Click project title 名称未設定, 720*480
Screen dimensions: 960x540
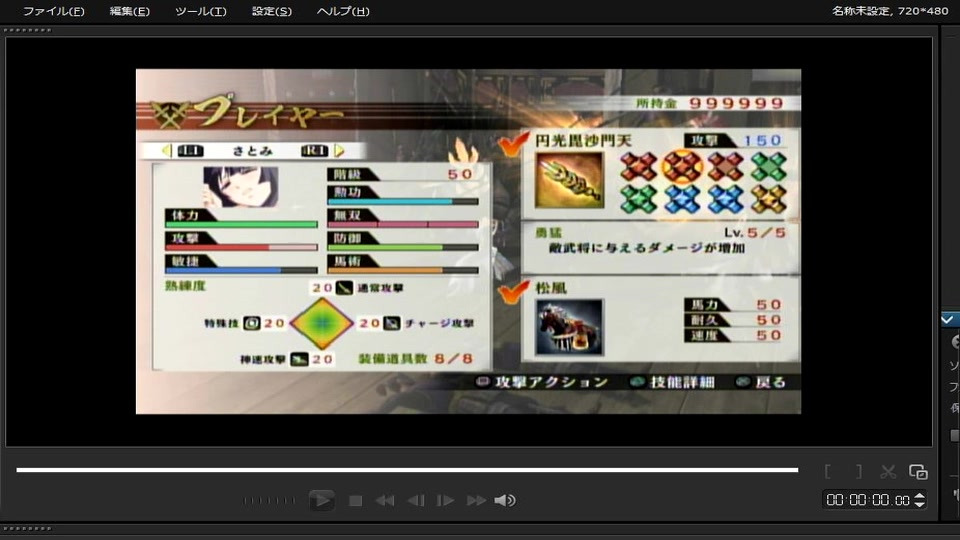(890, 10)
